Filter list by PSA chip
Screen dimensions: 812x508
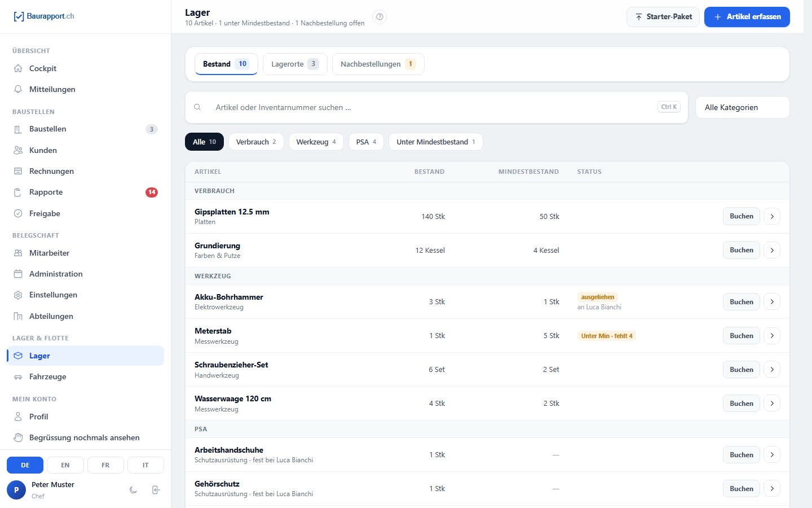366,142
